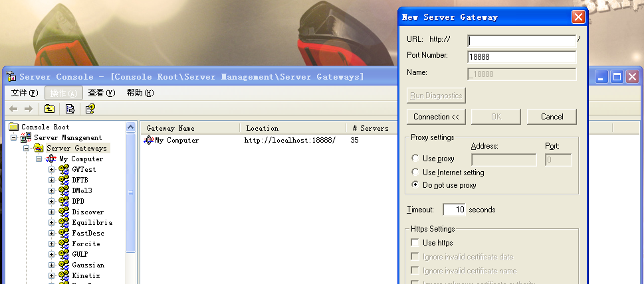
Task: Expand the GULP tree node
Action: [51, 255]
